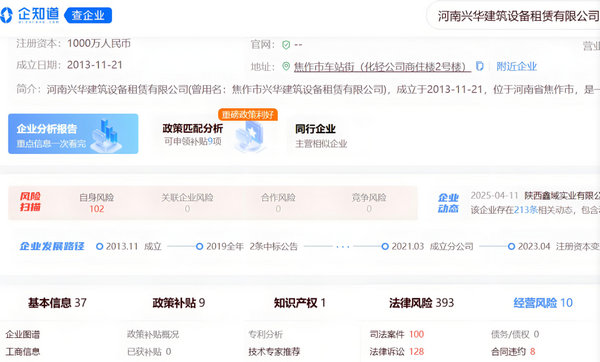Open 附近企业 nearby companies link
The width and height of the screenshot is (600, 362).
[x=516, y=67]
